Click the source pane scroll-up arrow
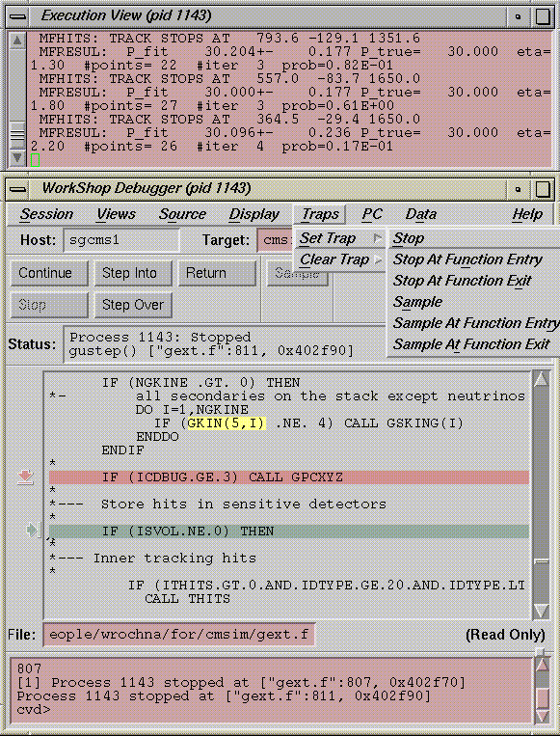Image resolution: width=560 pixels, height=736 pixels. tap(541, 379)
